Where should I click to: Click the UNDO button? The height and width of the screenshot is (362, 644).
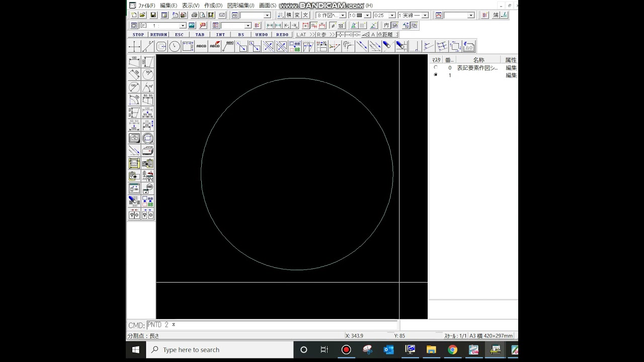(x=262, y=35)
